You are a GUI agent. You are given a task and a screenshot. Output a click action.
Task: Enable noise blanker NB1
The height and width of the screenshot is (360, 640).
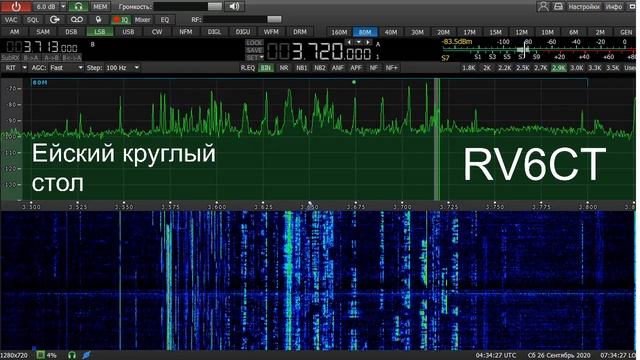pyautogui.click(x=302, y=68)
